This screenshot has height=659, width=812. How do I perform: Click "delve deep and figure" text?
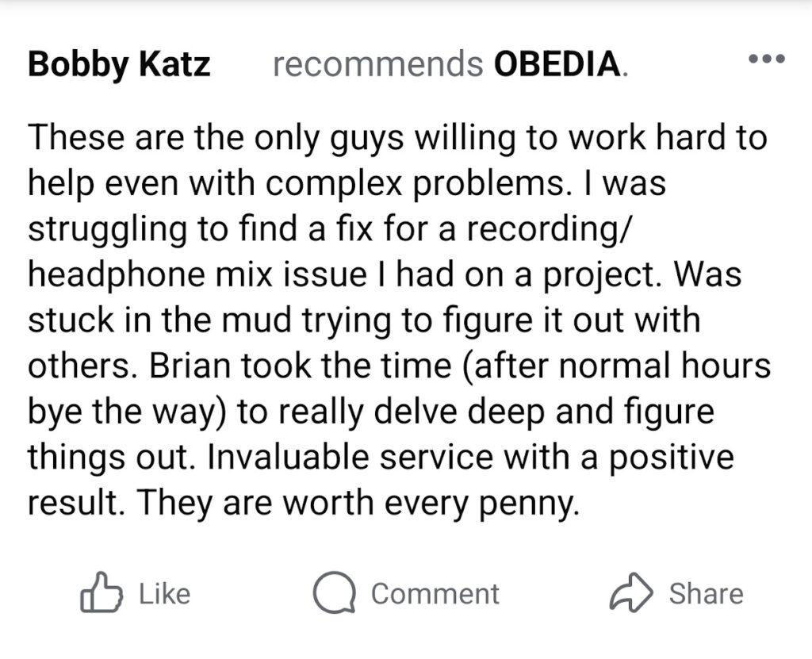(544, 412)
